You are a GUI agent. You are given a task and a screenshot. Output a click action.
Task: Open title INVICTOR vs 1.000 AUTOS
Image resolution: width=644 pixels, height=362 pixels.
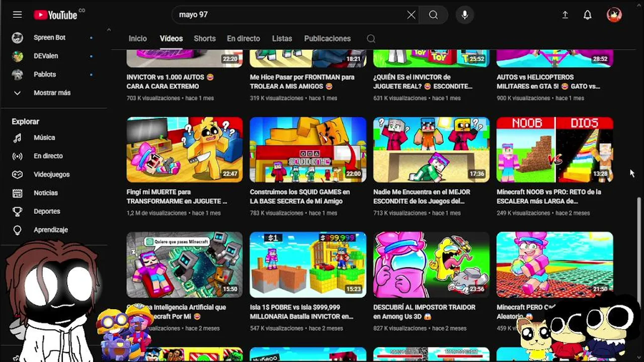[171, 82]
